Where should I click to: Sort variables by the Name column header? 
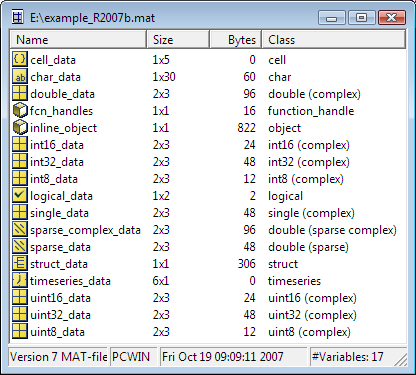click(x=78, y=40)
